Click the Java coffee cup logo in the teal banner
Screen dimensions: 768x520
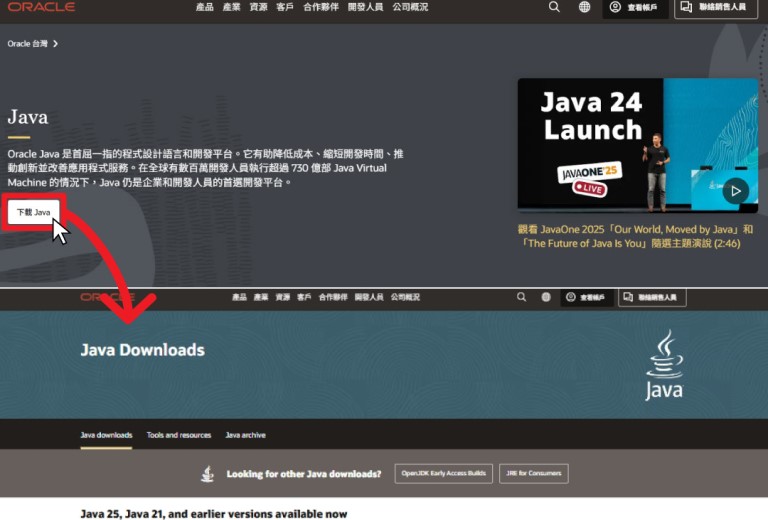pyautogui.click(x=664, y=365)
